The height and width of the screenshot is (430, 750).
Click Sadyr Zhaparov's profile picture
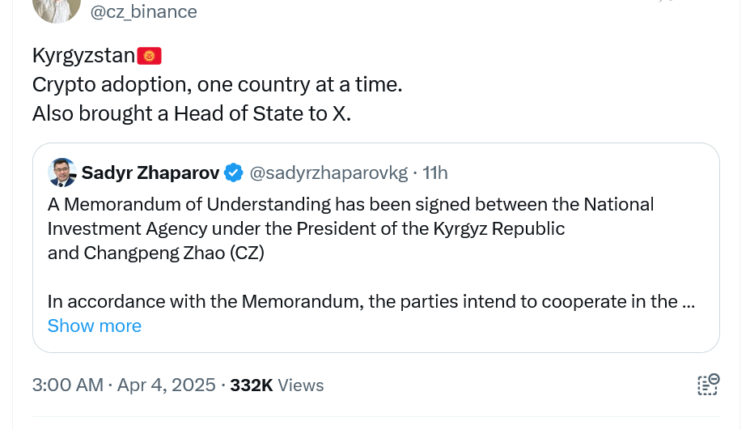[x=62, y=172]
